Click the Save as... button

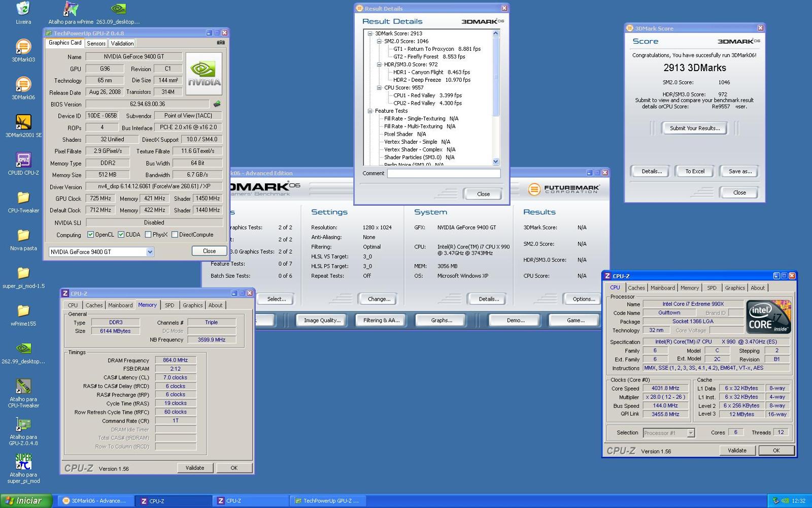740,171
